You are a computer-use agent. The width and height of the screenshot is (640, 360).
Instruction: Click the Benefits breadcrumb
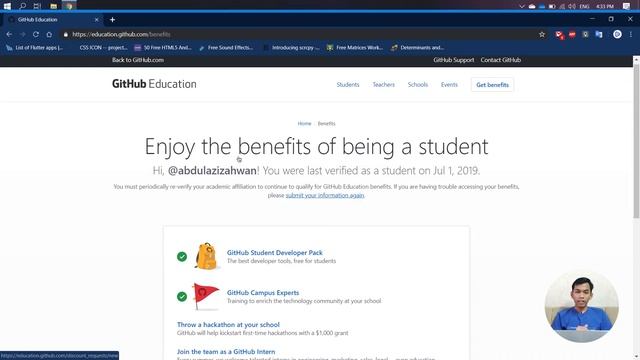pos(327,123)
